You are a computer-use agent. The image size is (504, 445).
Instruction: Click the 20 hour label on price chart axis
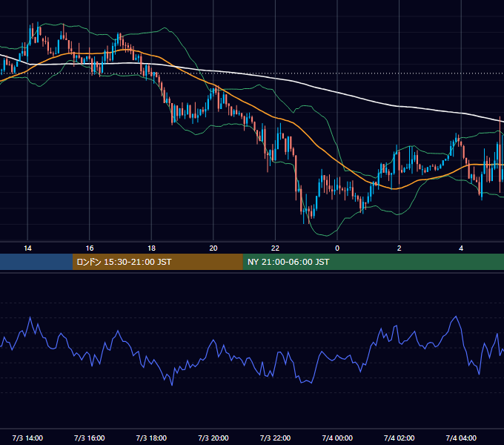click(213, 248)
